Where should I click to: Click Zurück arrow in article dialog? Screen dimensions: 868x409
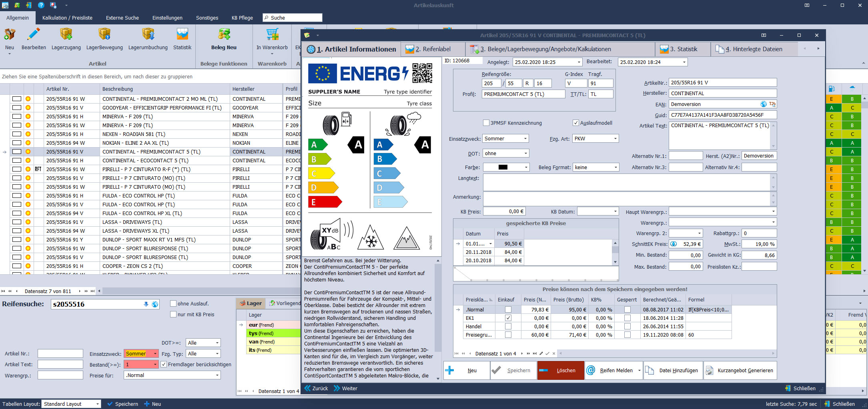(308, 388)
